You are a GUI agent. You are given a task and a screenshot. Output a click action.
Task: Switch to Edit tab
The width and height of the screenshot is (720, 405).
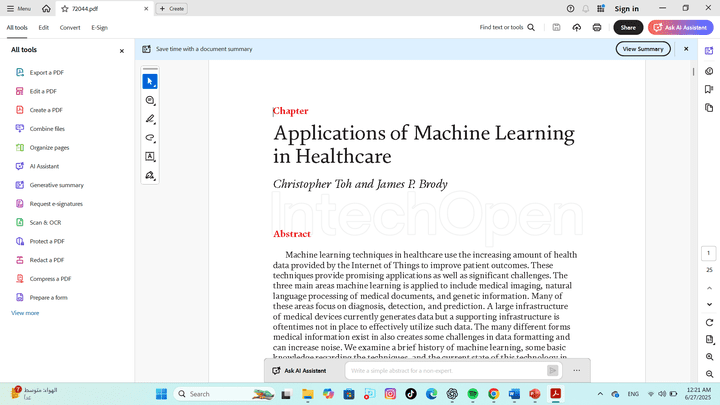coord(44,28)
